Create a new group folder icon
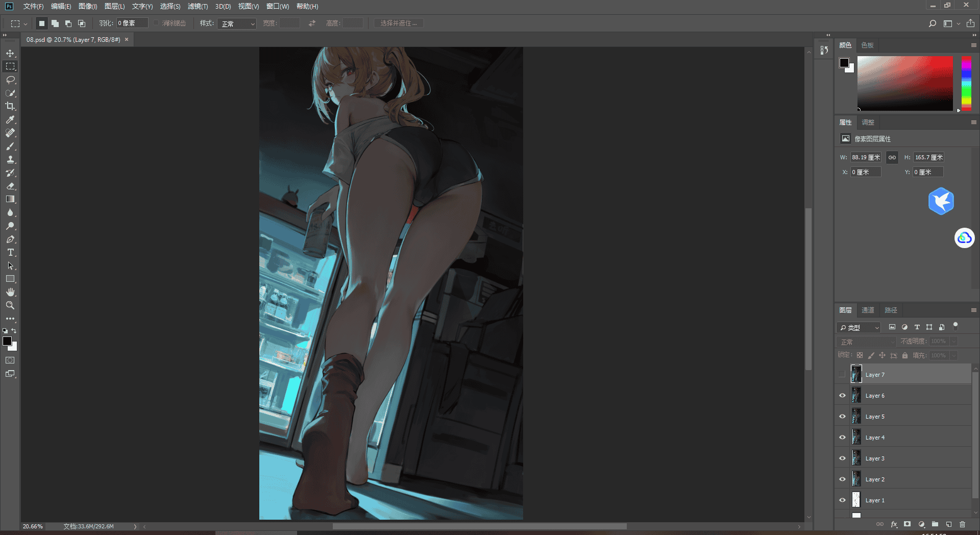 pyautogui.click(x=935, y=524)
